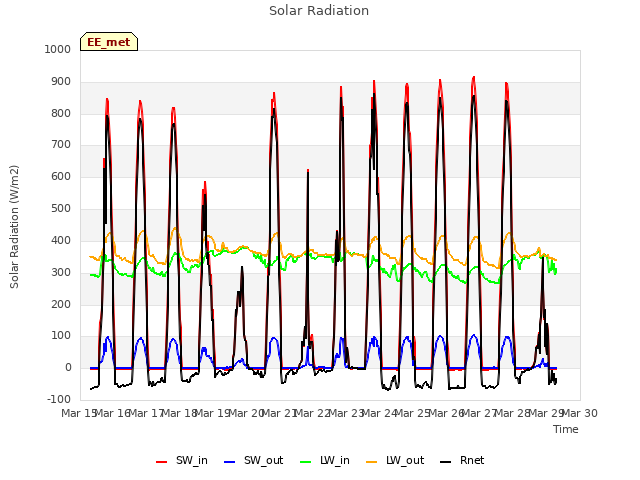Click the Solar Radiation chart title

319,11
